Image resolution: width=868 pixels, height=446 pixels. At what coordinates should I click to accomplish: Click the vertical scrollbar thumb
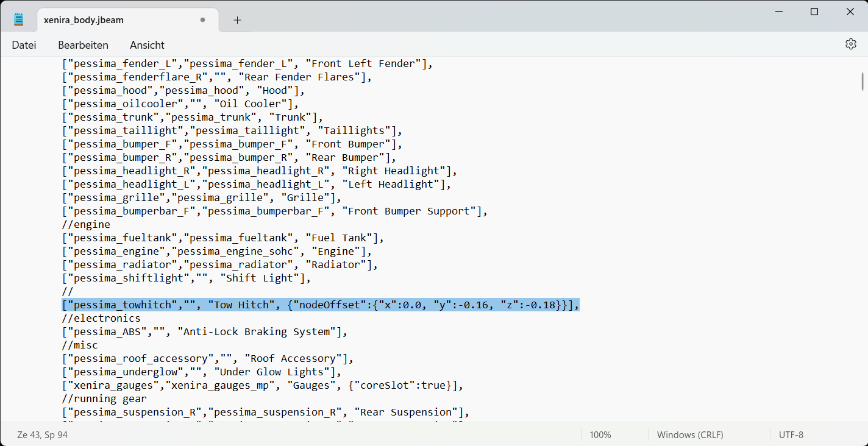(x=863, y=82)
